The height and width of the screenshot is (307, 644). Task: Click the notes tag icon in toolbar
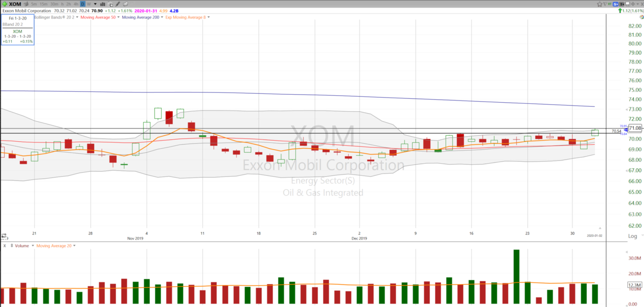pyautogui.click(x=125, y=4)
